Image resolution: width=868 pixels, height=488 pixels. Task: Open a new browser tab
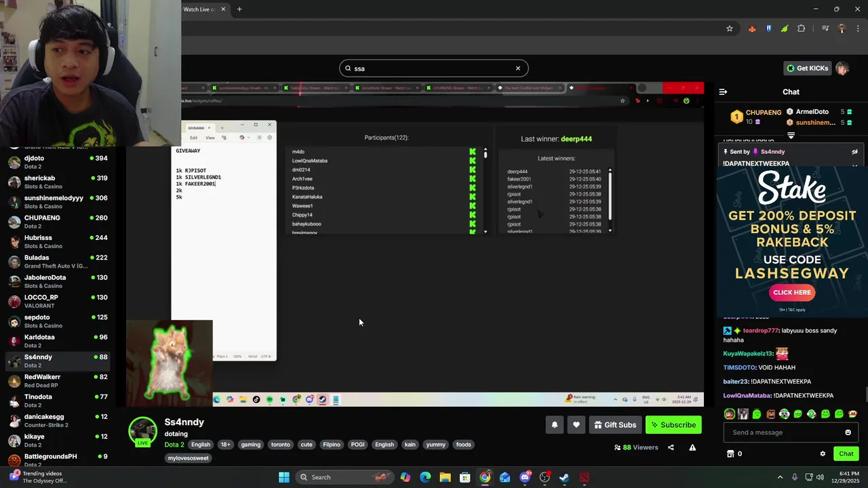pyautogui.click(x=239, y=9)
